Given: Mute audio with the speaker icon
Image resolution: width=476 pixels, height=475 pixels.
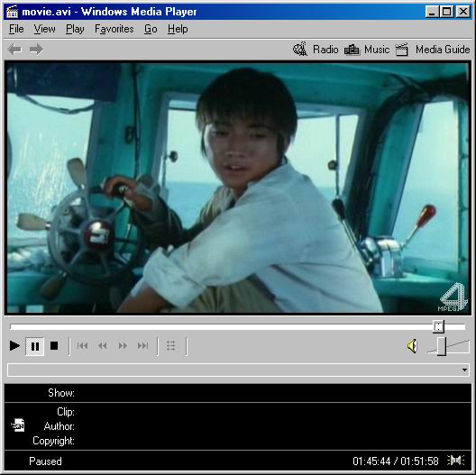Looking at the screenshot, I should click(x=412, y=346).
